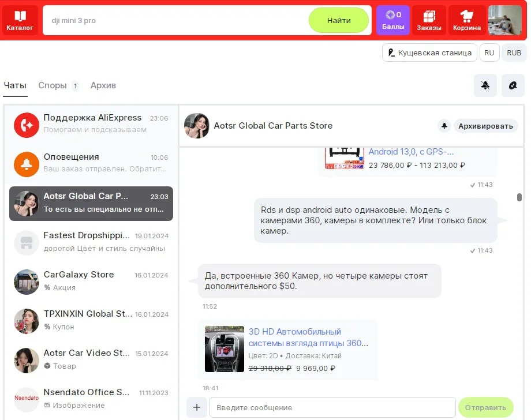Viewport: 531px width, 420px height.
Task: Click the image icon beside Изображение
Action: tap(47, 405)
